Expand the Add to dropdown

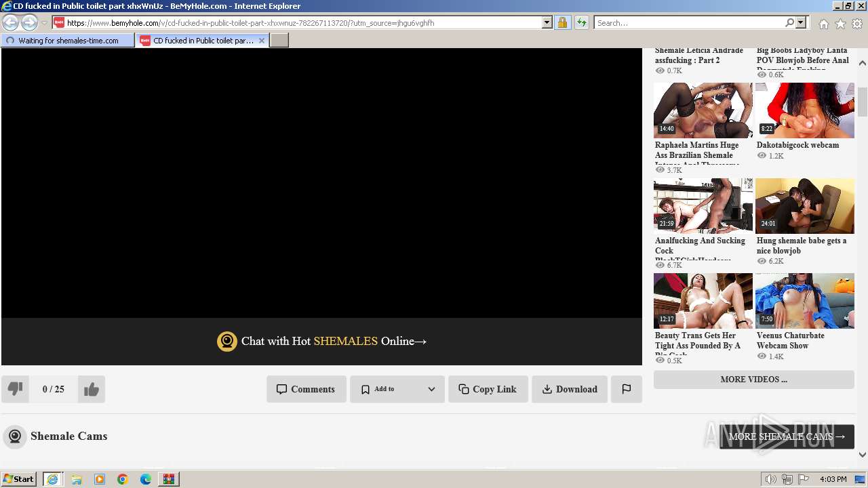[x=431, y=389]
